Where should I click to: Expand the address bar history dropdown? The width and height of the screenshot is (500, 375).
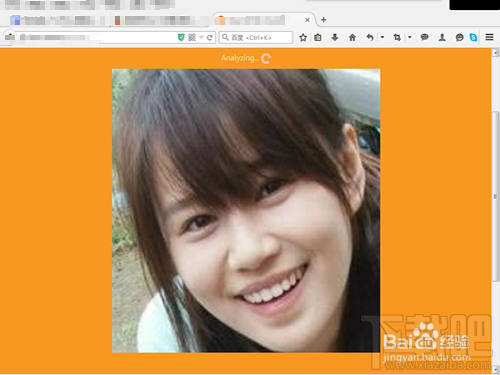201,38
